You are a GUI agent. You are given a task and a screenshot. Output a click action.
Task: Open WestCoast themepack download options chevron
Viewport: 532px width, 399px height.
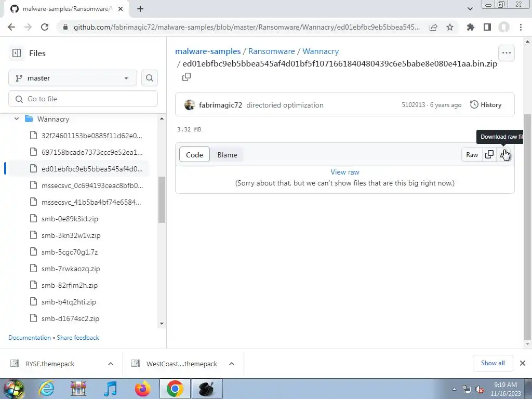point(232,364)
